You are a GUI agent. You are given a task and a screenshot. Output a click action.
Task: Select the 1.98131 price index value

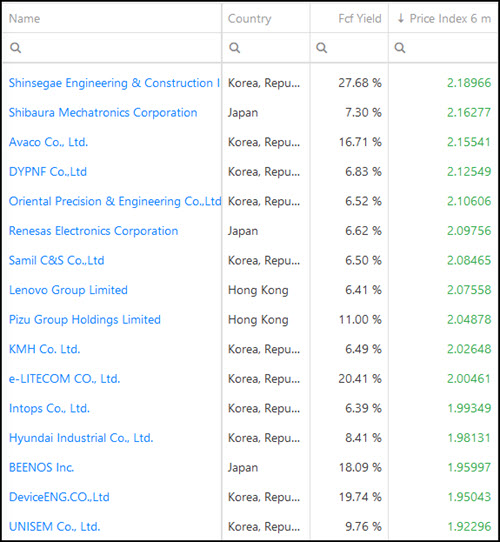[x=469, y=438]
